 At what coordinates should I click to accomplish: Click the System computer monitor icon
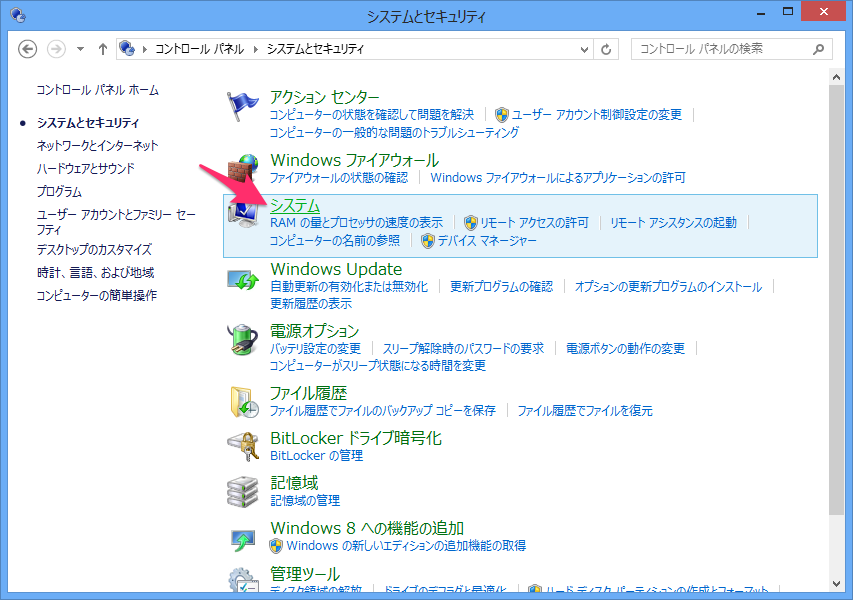coord(243,215)
